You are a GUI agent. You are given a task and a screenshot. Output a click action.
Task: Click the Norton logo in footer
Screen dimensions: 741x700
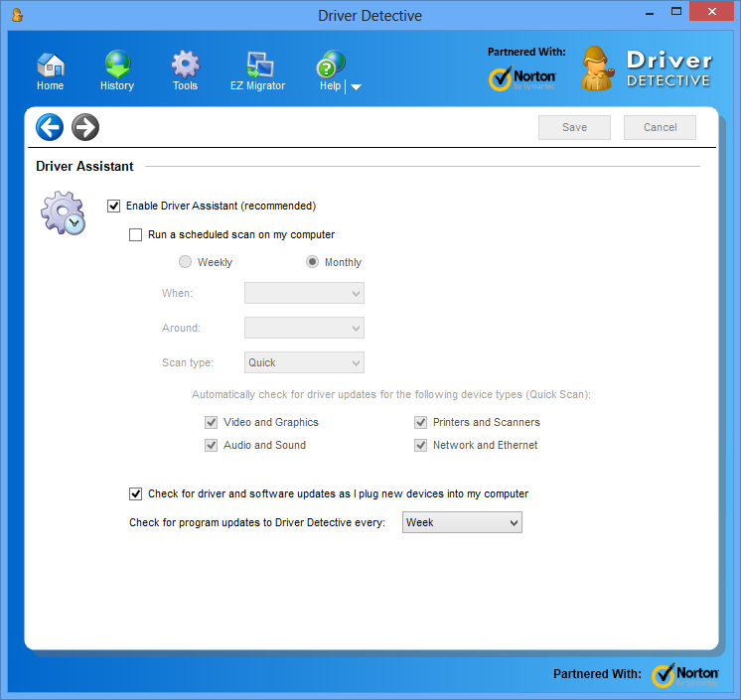[685, 675]
